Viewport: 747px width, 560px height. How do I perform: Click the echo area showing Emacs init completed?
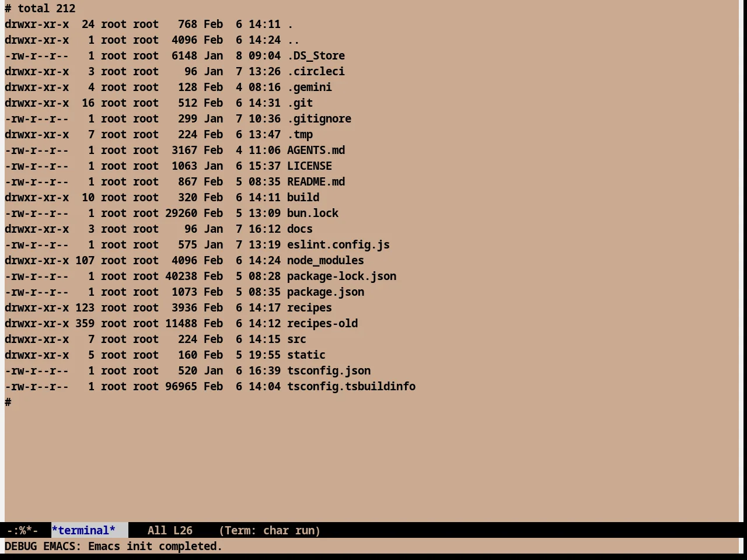click(114, 546)
